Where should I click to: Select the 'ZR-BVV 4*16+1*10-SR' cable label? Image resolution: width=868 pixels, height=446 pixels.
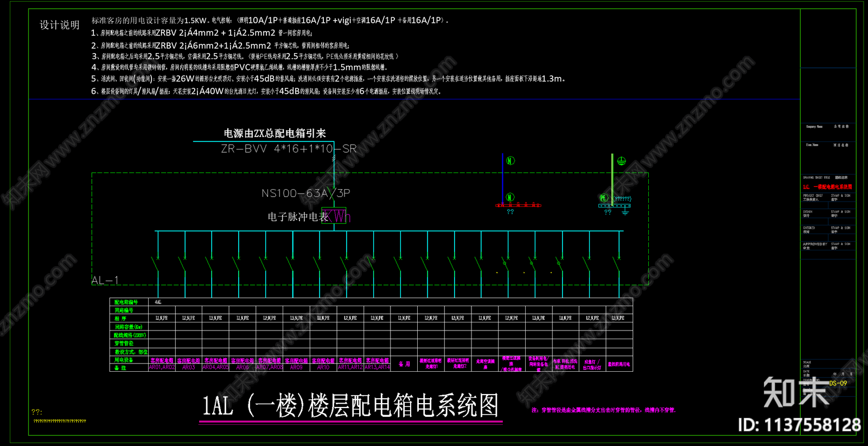coord(289,148)
